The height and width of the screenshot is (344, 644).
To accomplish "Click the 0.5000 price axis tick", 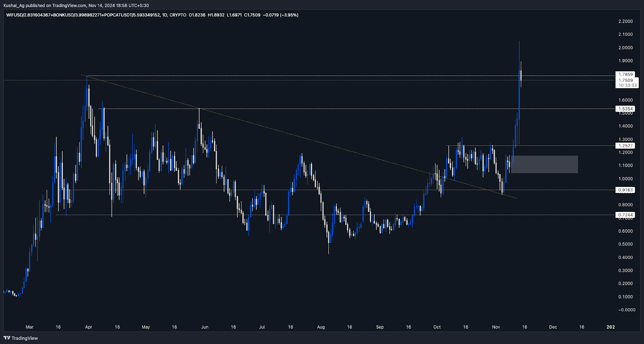I will pos(625,244).
